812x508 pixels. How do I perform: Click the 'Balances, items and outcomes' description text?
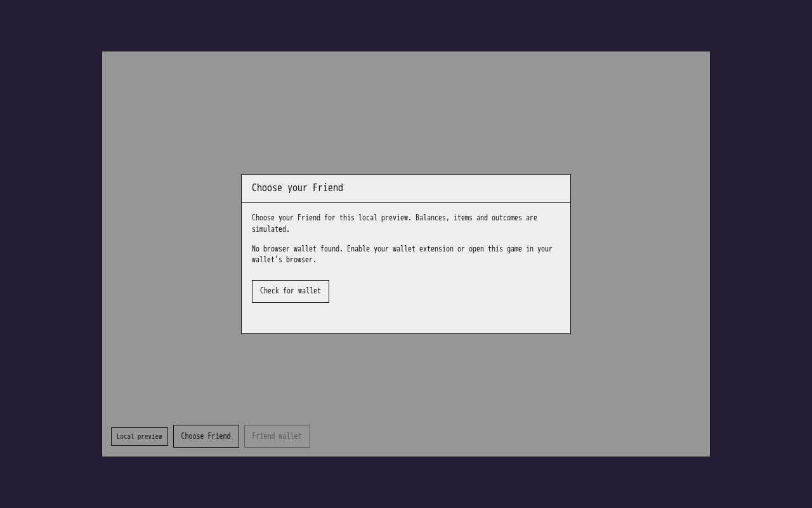[x=395, y=224]
